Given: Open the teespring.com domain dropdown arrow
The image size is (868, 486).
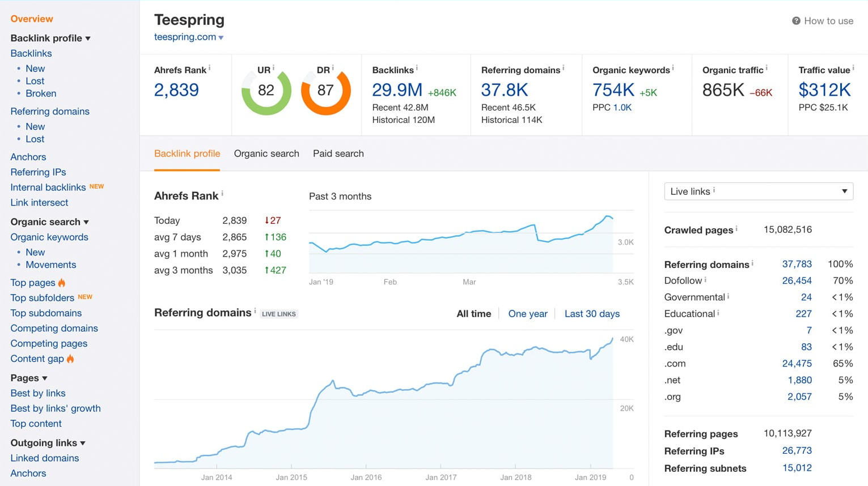Looking at the screenshot, I should 221,38.
